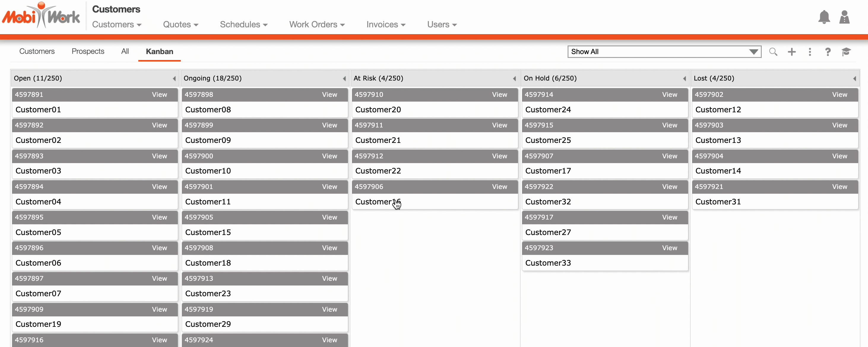Click the MobiWork logo
Screen dimensions: 868x347
pos(41,15)
